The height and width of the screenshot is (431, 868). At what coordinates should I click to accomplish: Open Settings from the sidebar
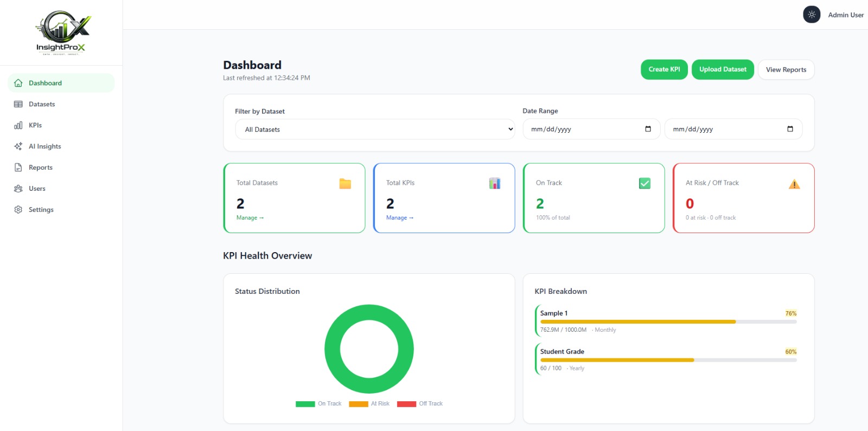61,210
